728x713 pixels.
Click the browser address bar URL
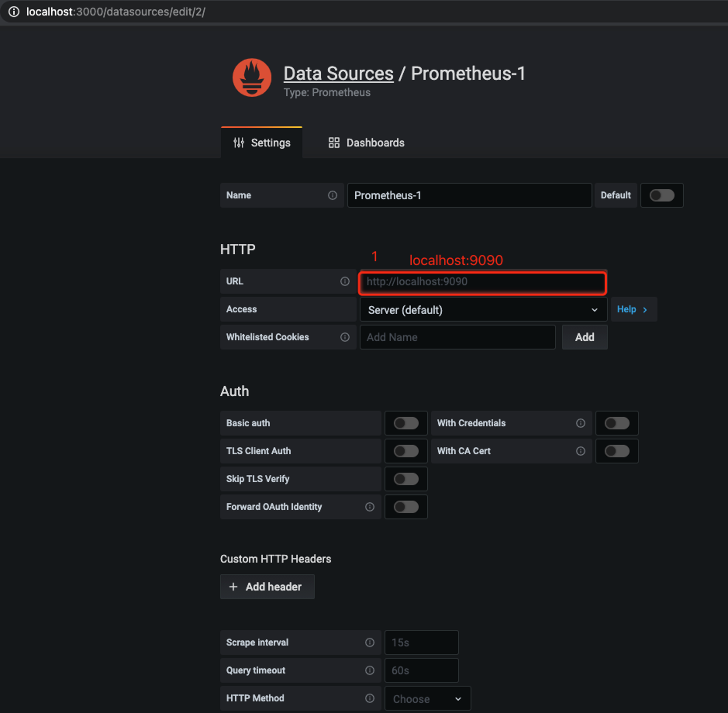click(x=116, y=12)
